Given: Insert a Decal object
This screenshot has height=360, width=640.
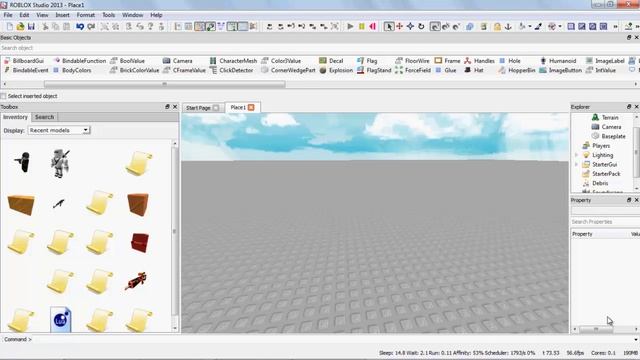Looking at the screenshot, I should point(331,61).
